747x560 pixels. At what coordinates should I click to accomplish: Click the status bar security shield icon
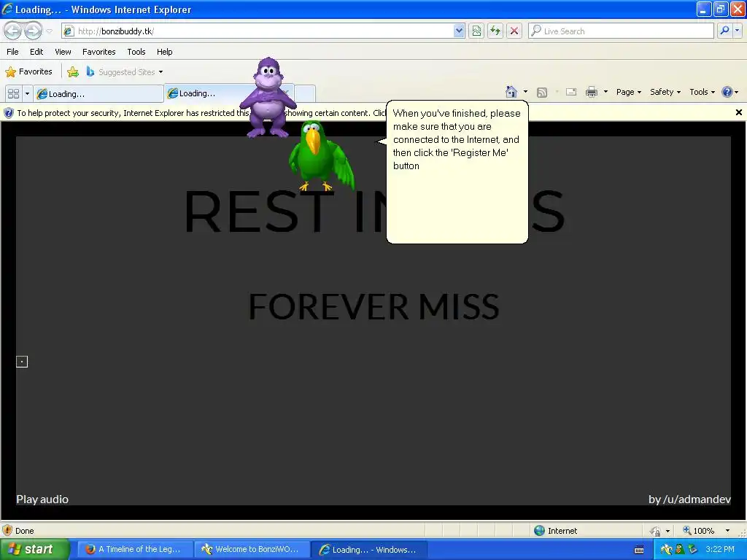[7, 530]
